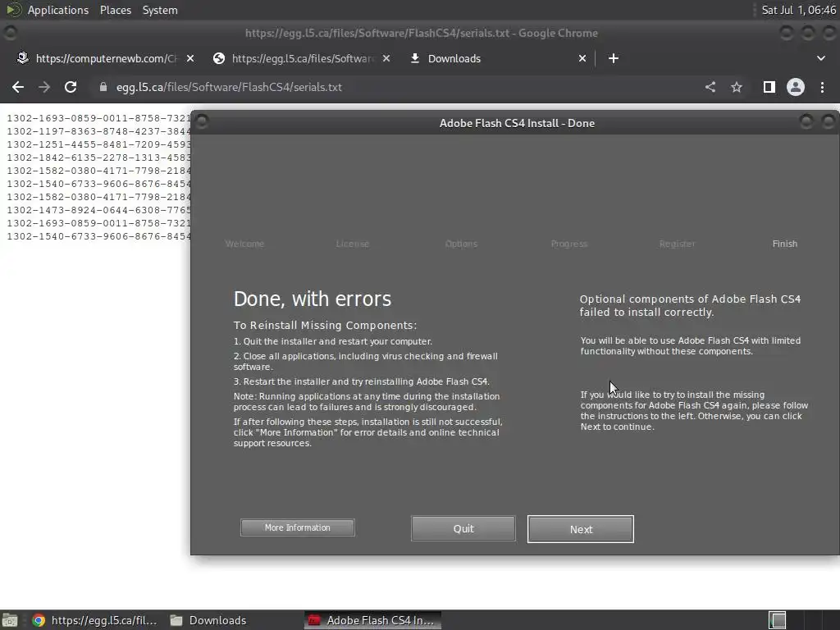Open Chrome profile avatar menu
This screenshot has height=630, width=840.
coord(796,87)
